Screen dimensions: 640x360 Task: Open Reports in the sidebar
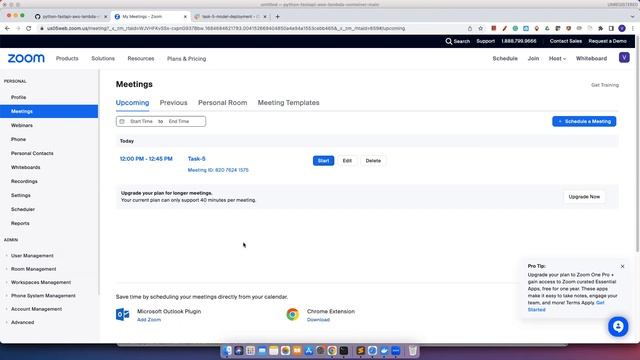(20, 223)
